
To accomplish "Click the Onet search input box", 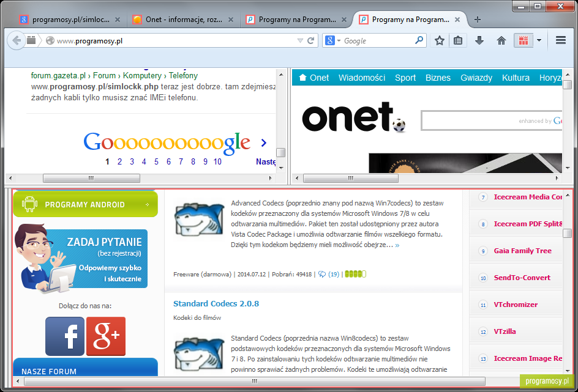I will coord(491,120).
